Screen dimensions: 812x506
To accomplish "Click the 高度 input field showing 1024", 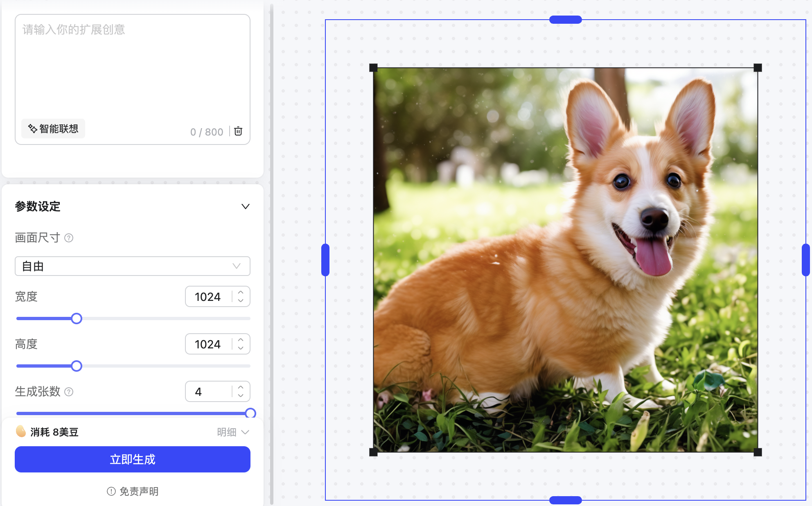I will (x=208, y=344).
